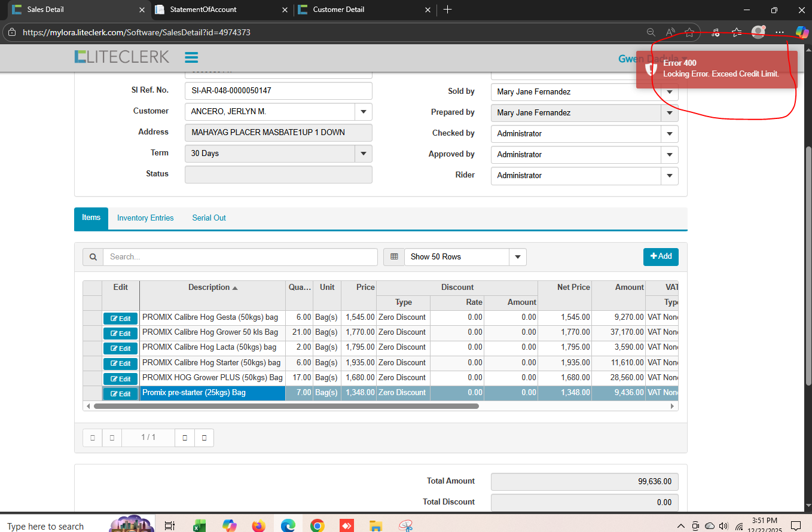Open Firefox from the Windows taskbar
Image resolution: width=812 pixels, height=532 pixels.
coord(258,526)
